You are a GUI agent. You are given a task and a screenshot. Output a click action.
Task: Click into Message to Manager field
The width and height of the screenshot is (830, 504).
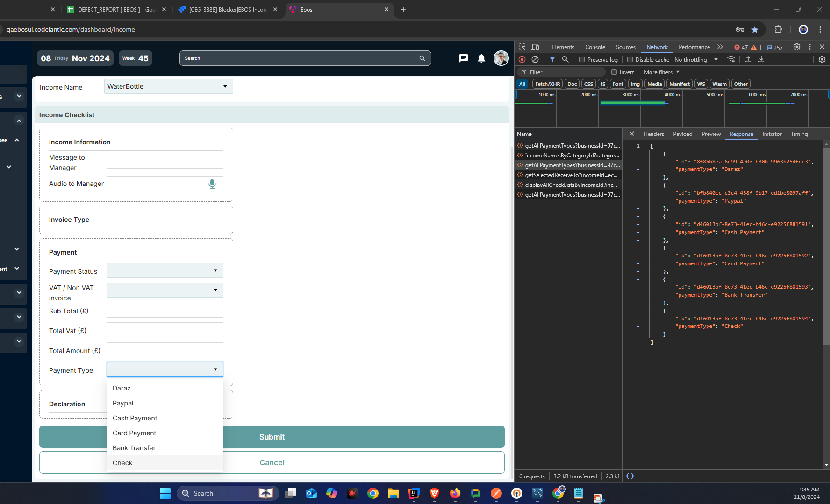tap(165, 161)
